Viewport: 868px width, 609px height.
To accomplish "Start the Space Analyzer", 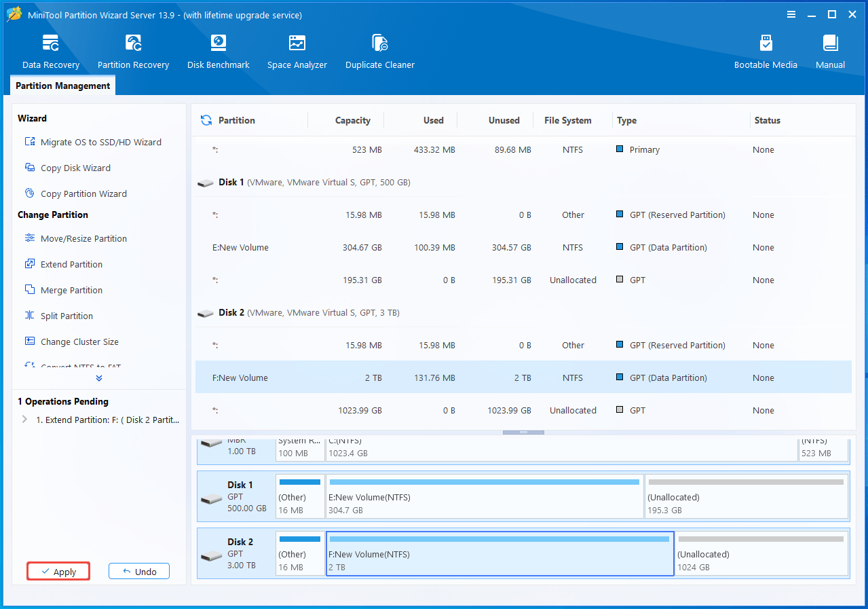I will coord(297,52).
